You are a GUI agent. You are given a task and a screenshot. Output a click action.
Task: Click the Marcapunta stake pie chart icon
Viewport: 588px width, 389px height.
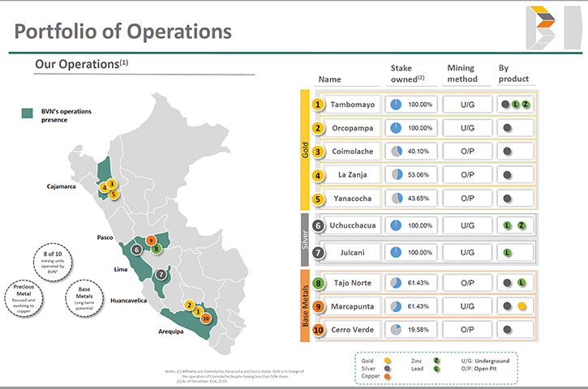tap(396, 306)
